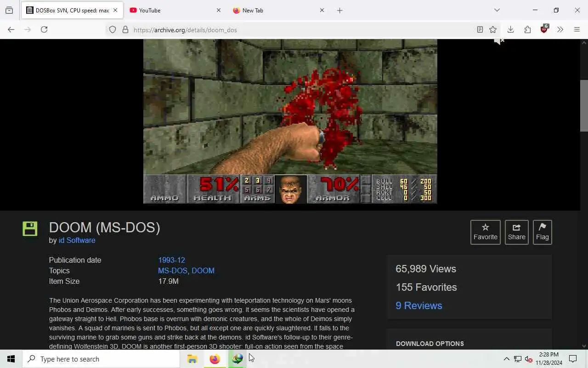Click the 155 Favorites count
The image size is (588, 368).
[x=426, y=287]
